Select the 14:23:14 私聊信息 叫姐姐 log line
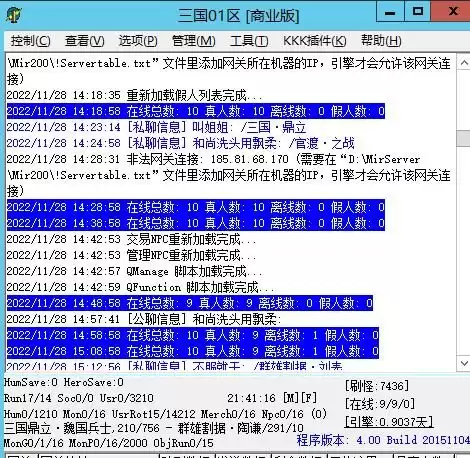 pyautogui.click(x=156, y=127)
